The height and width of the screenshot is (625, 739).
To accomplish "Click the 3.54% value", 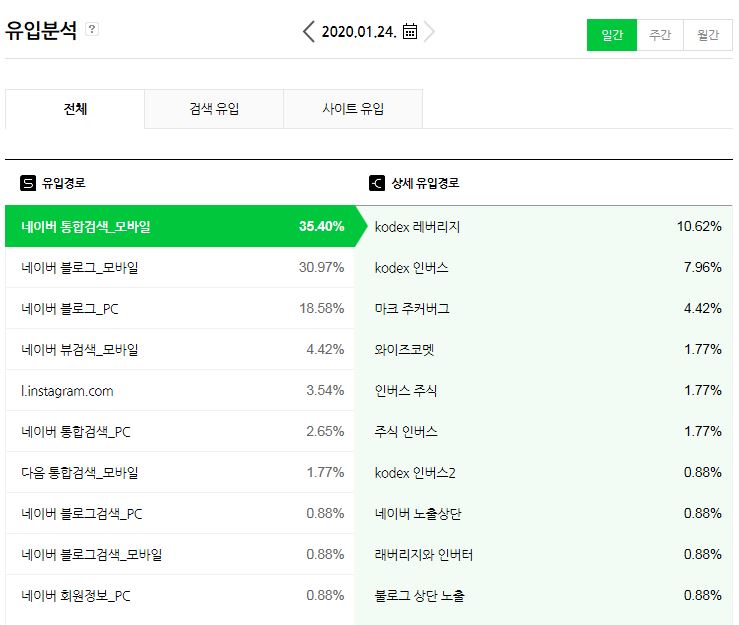I will coord(325,390).
